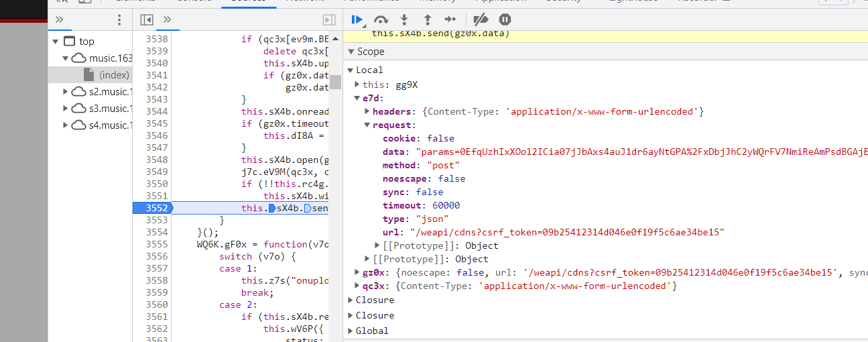Screen dimensions: 868x342
Task: Step over next function call
Action: (381, 19)
